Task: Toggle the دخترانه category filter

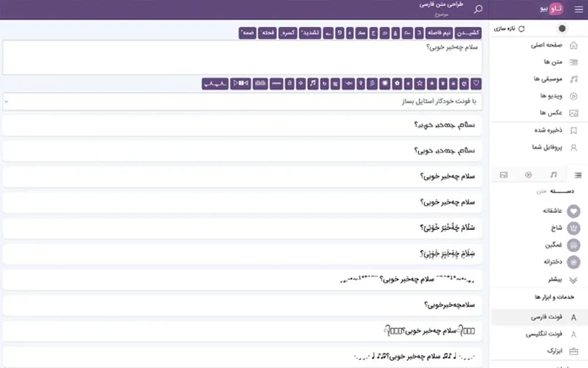Action: (x=560, y=262)
